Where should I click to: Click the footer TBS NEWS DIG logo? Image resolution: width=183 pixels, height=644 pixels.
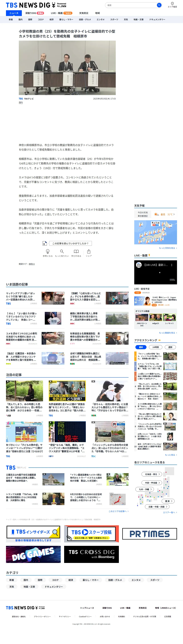25,608
